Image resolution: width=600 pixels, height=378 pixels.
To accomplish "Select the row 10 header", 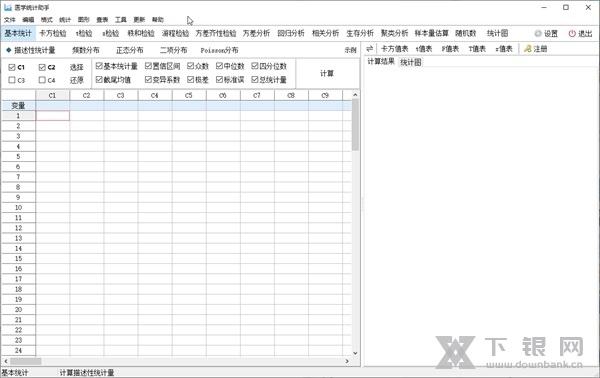I will pyautogui.click(x=18, y=207).
